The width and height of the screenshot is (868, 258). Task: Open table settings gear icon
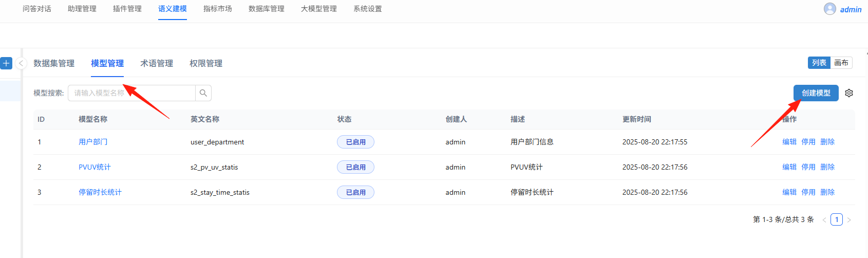[x=849, y=93]
